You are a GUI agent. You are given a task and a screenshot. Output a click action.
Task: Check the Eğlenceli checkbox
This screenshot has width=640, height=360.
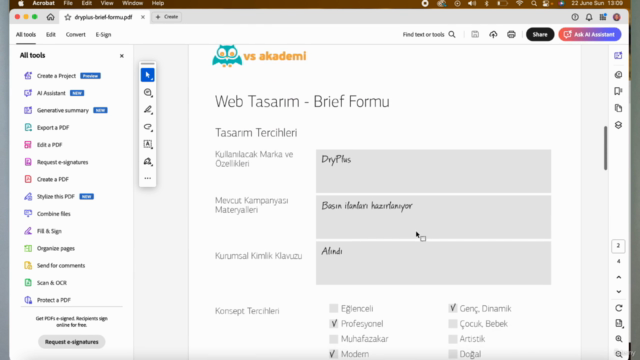click(x=333, y=308)
